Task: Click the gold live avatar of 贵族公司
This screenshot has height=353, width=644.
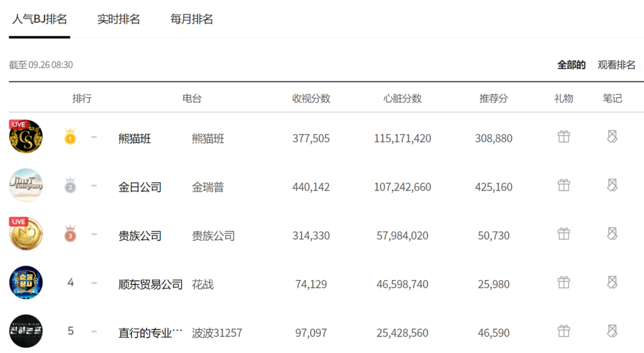Action: [x=26, y=234]
